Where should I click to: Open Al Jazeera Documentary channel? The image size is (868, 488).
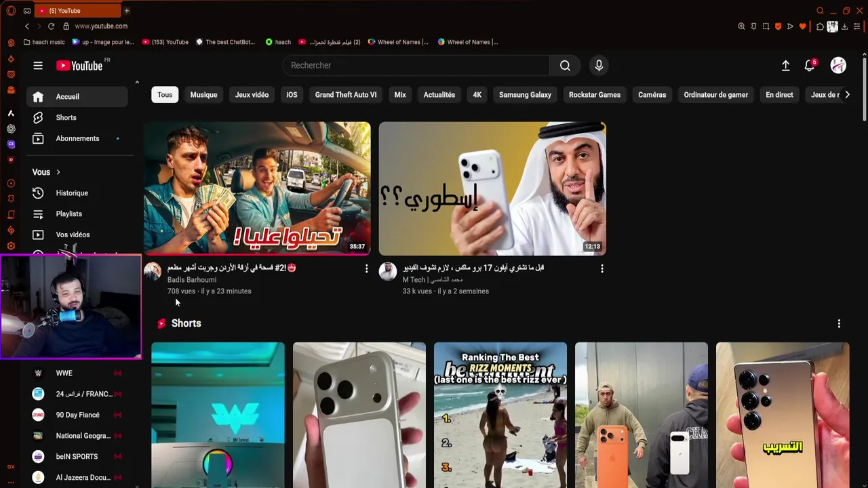(x=77, y=478)
